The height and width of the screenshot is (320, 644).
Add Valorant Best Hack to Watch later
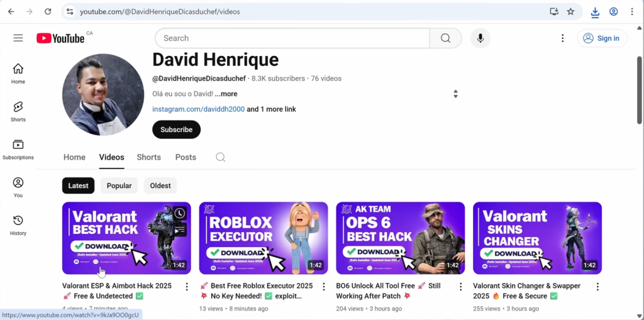pyautogui.click(x=180, y=214)
